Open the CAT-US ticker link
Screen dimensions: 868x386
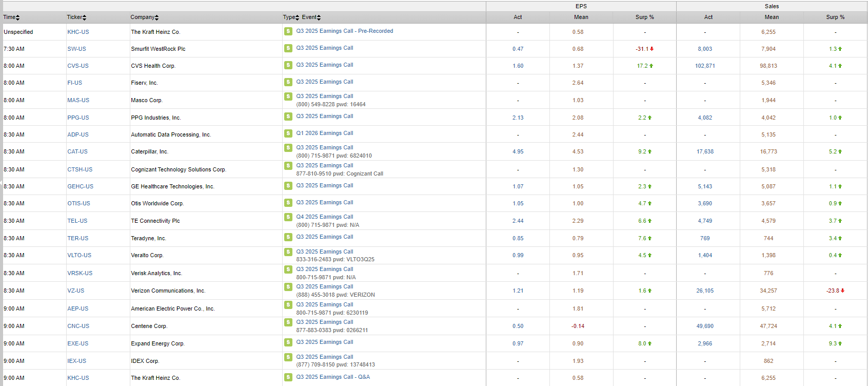(x=77, y=152)
